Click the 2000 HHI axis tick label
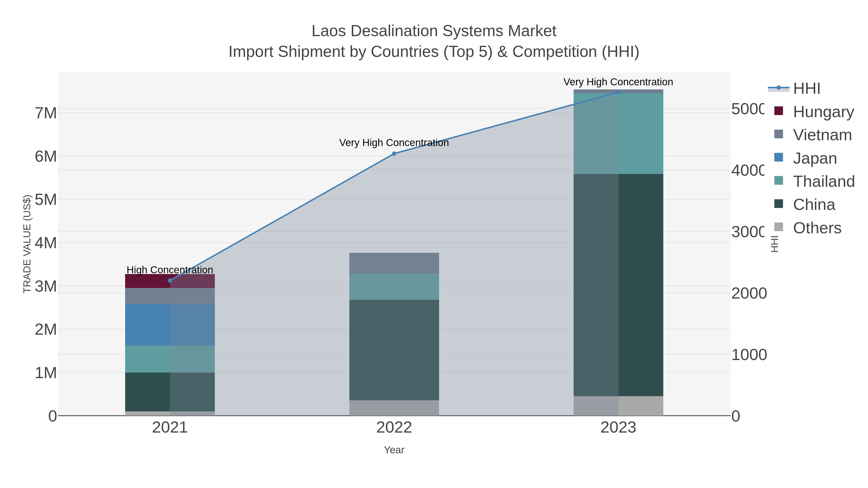Image resolution: width=868 pixels, height=488 pixels. (x=749, y=293)
